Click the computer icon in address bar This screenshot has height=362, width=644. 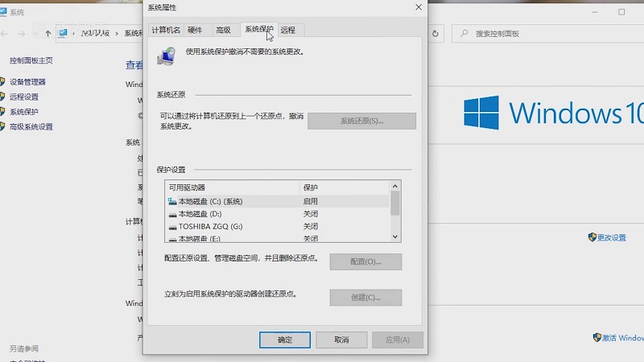point(63,33)
